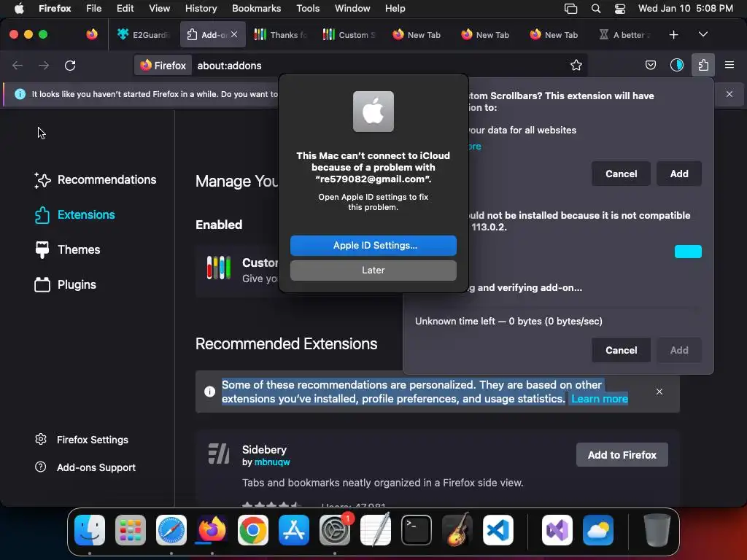Open the Apple menu
The width and height of the screenshot is (747, 560).
[19, 9]
